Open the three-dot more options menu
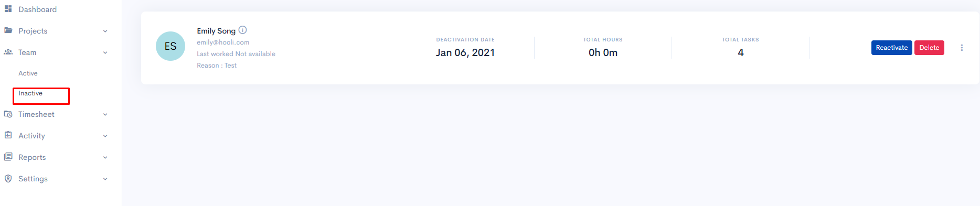 962,48
